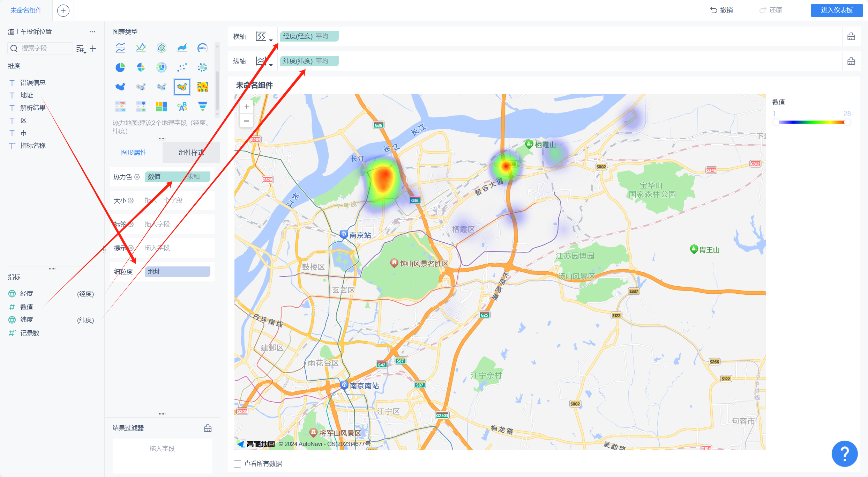Choose the gauge 60% chart icon
This screenshot has height=477, width=868.
202,48
